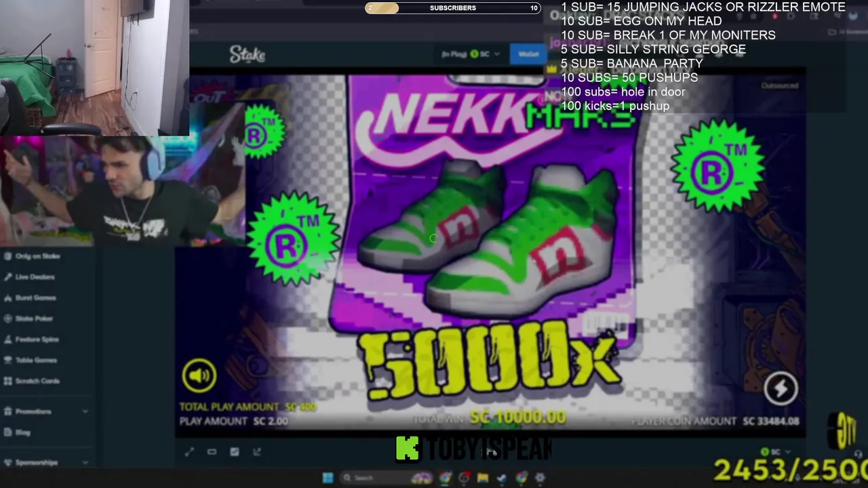Click the first Chrome taskbar icon

coord(445,478)
